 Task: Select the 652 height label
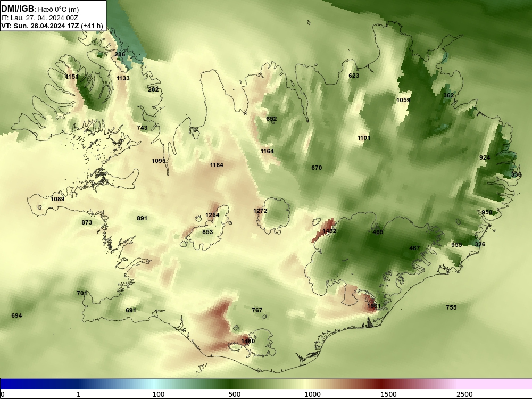(x=271, y=119)
